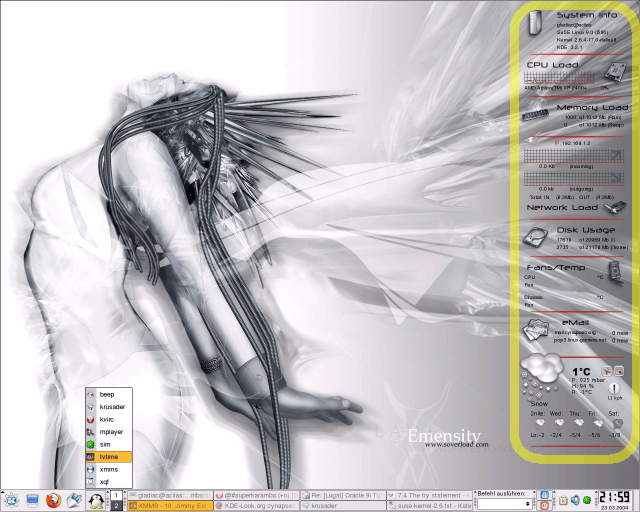Click the Thu forecast label
Viewport: 640px width, 512px height.
(x=575, y=414)
